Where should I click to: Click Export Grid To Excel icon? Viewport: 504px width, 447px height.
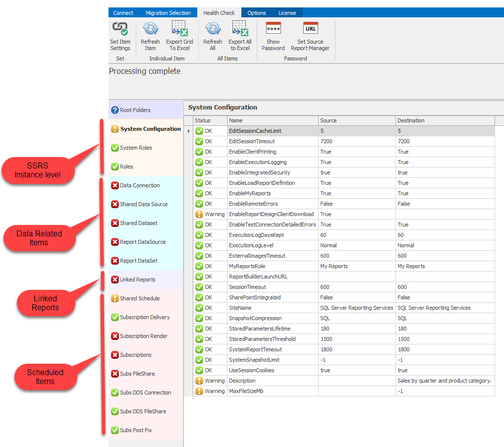click(179, 28)
